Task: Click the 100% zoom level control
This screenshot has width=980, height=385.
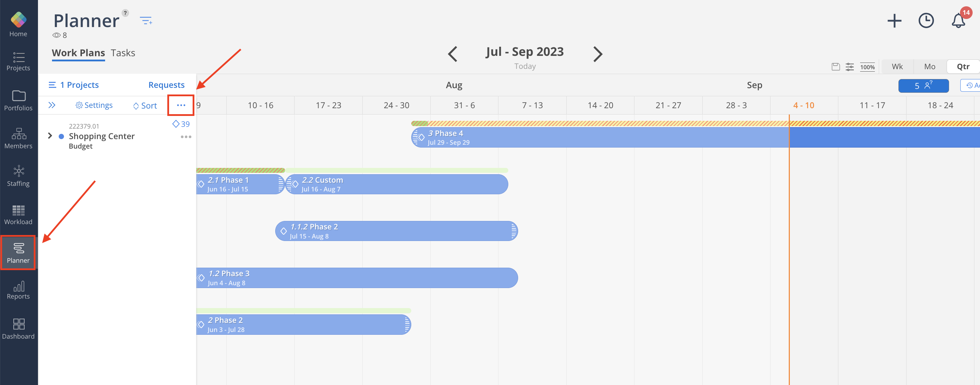Action: tap(867, 67)
